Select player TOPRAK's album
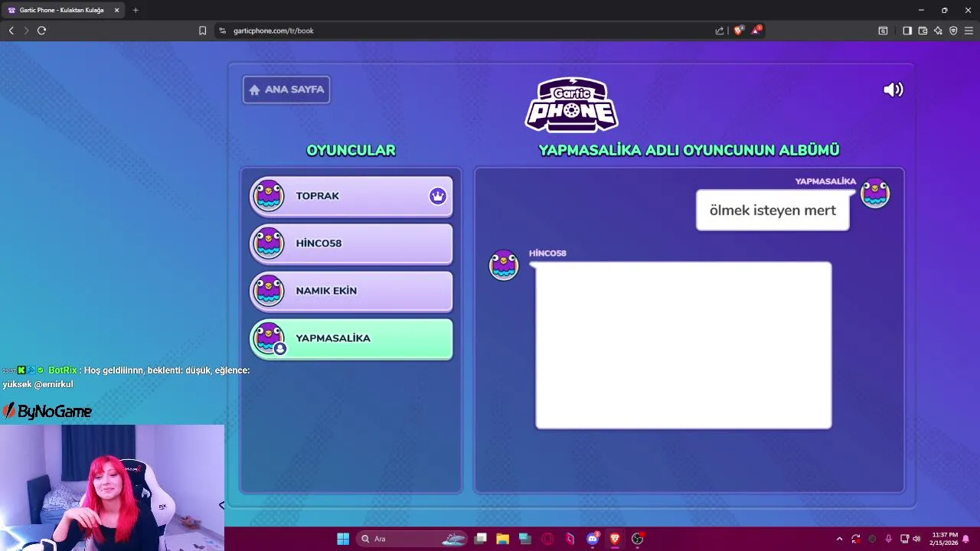 tap(351, 197)
